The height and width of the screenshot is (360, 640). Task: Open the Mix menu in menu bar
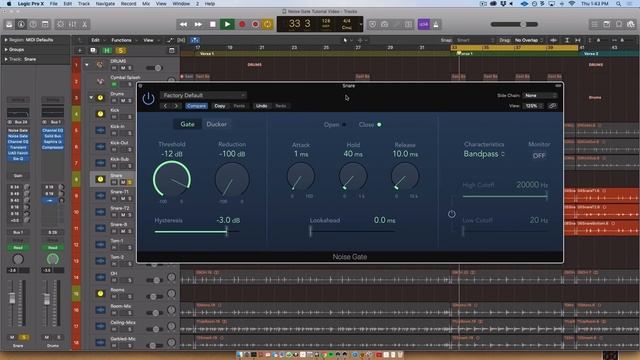(x=146, y=4)
